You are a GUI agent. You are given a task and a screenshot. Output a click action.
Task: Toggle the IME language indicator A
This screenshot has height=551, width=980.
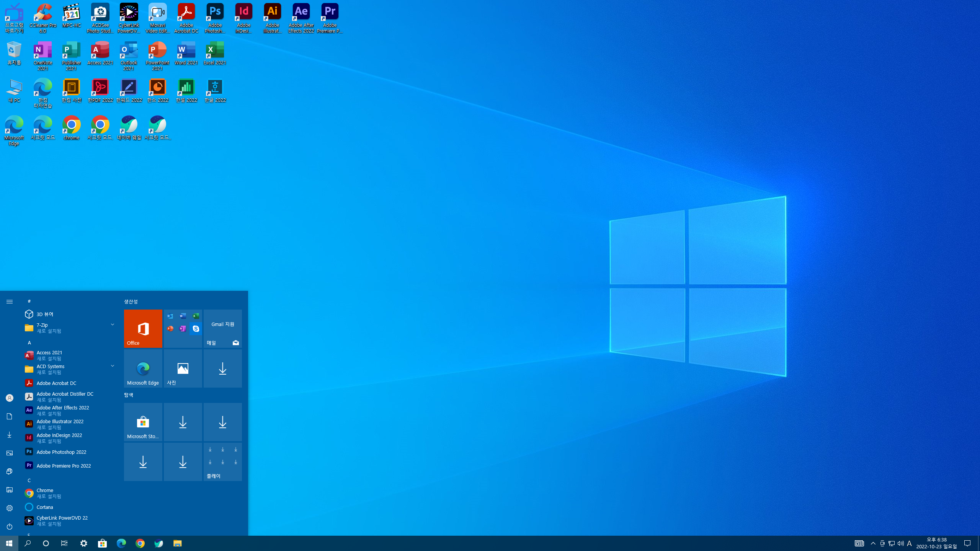(x=910, y=543)
